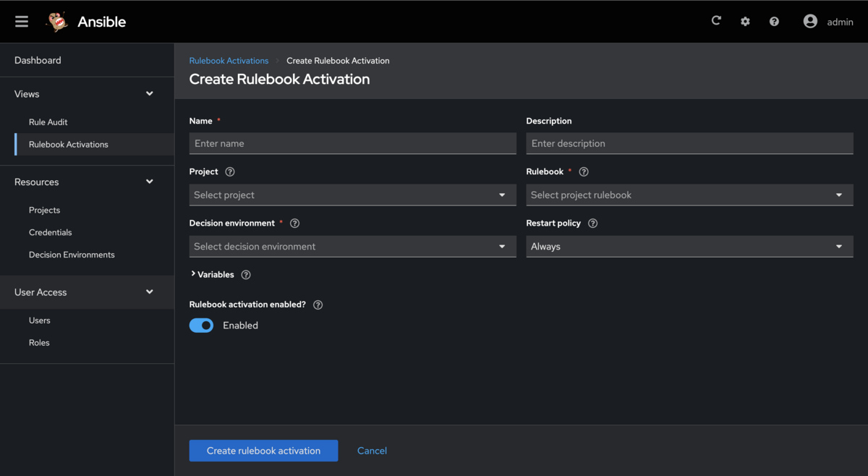Open the settings gear icon
This screenshot has width=868, height=476.
[x=745, y=21]
